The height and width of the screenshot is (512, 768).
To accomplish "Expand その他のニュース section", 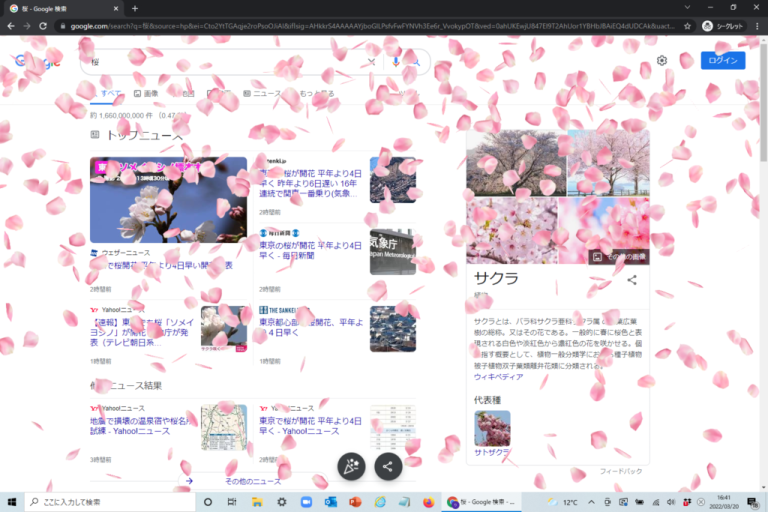I will tap(252, 481).
